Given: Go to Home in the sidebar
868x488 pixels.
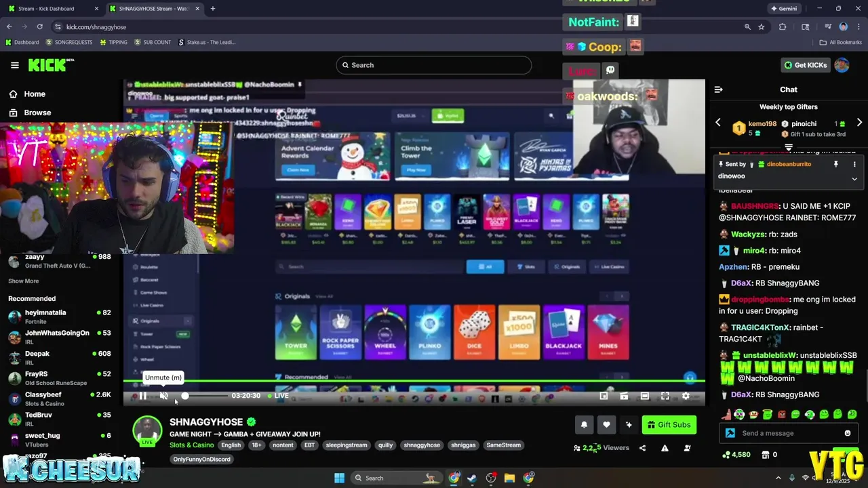Looking at the screenshot, I should point(27,94).
